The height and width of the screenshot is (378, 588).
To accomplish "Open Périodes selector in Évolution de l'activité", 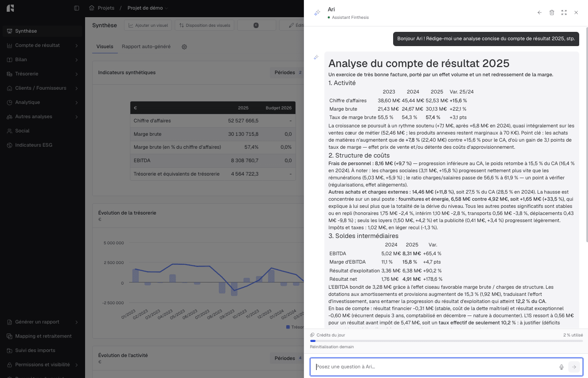I will pos(288,358).
